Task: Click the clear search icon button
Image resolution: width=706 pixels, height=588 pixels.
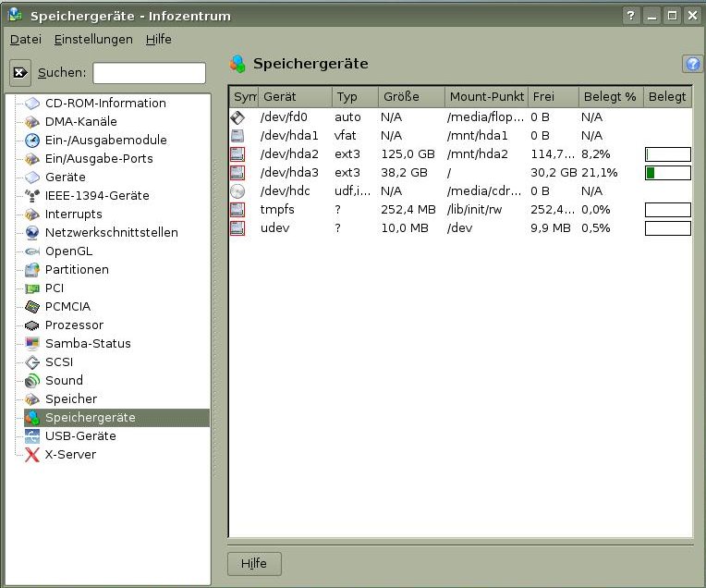Action: click(x=20, y=72)
